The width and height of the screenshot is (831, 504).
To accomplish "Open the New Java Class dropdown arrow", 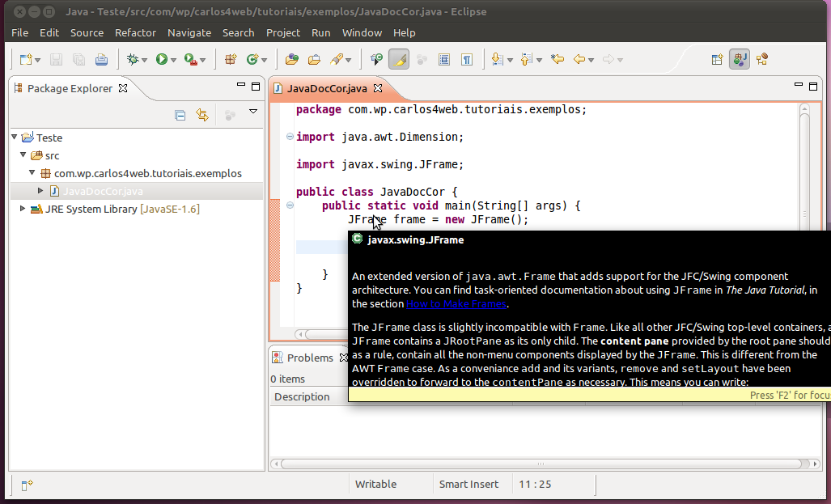I will tap(264, 61).
